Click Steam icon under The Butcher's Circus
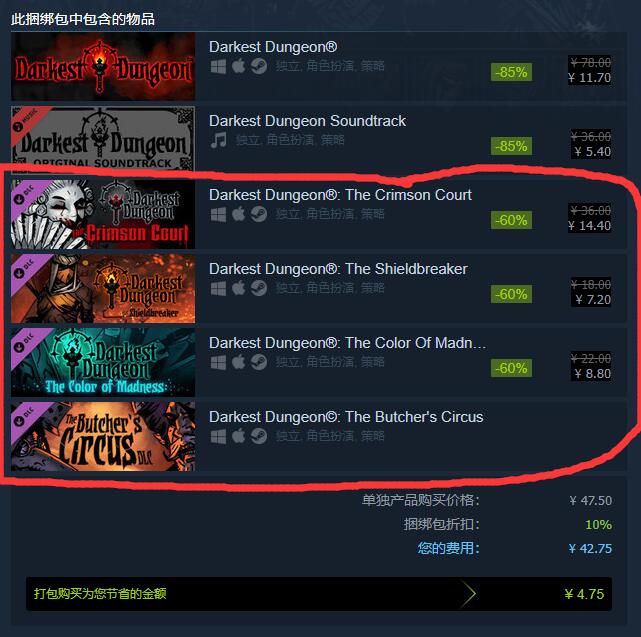 pyautogui.click(x=259, y=436)
